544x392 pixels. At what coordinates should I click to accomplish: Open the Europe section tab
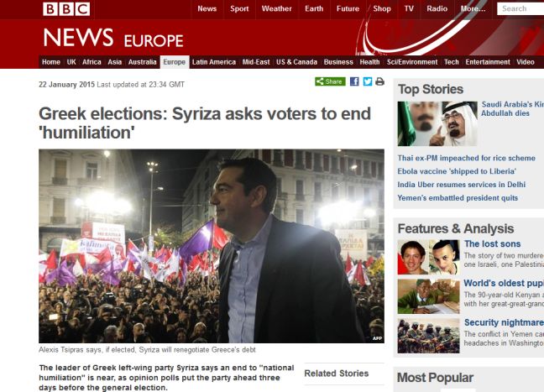pyautogui.click(x=174, y=62)
